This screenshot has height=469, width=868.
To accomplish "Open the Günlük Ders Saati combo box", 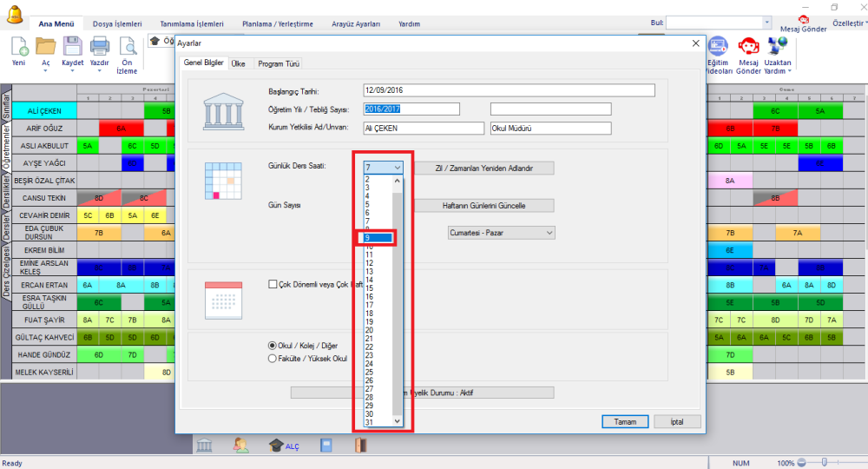I will click(383, 168).
